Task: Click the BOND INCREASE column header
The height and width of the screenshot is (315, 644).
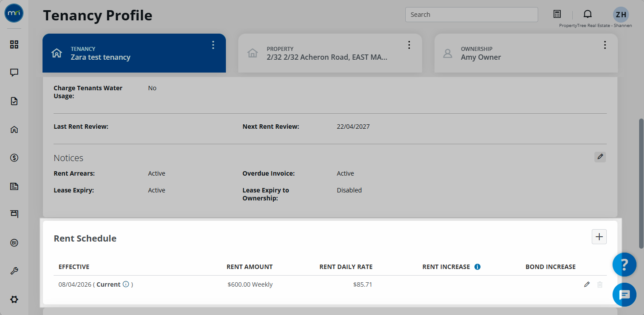Action: tap(551, 267)
